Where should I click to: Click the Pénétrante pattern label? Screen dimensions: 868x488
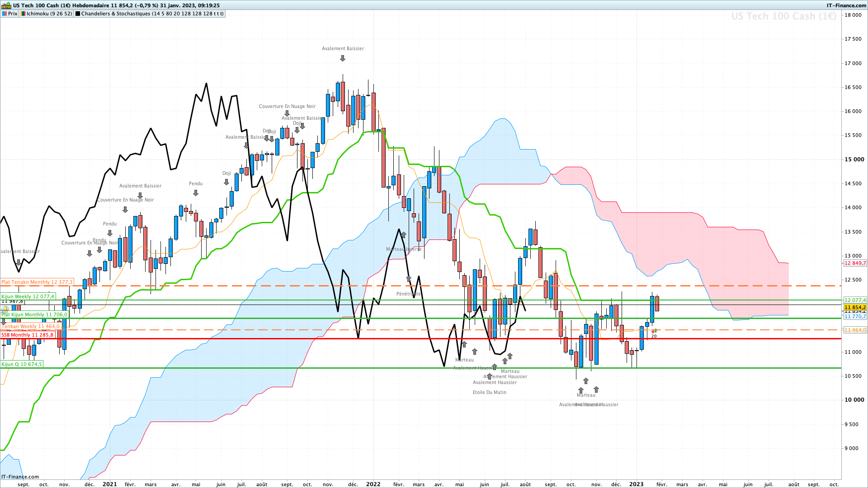[x=408, y=294]
